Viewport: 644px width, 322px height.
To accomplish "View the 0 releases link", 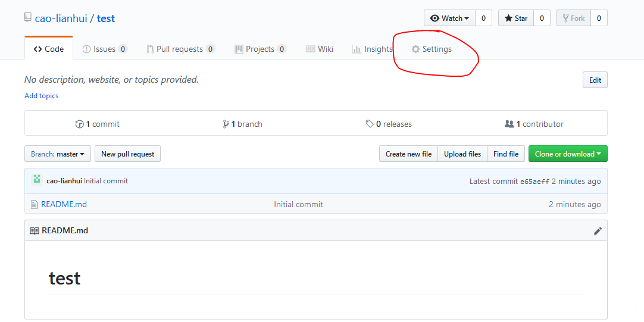I will point(389,124).
